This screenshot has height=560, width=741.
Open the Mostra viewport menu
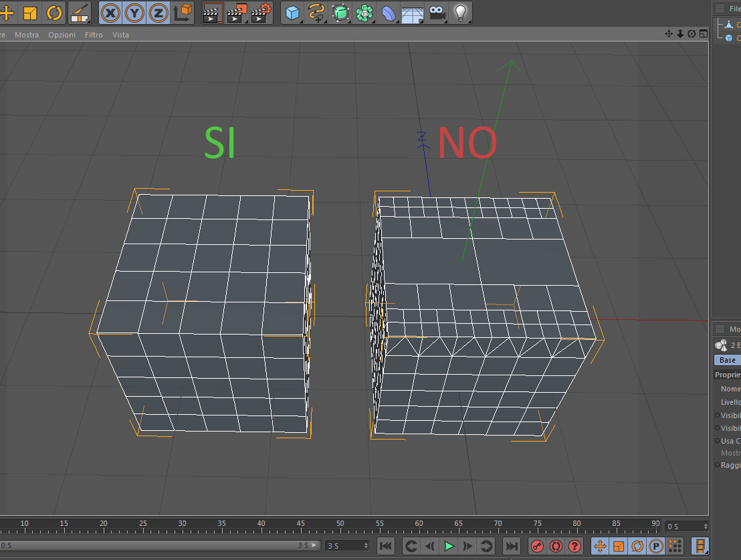(x=27, y=35)
